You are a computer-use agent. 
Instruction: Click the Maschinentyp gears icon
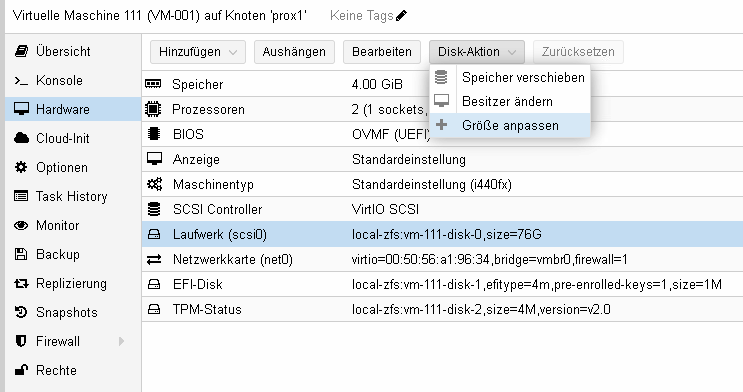tap(154, 184)
